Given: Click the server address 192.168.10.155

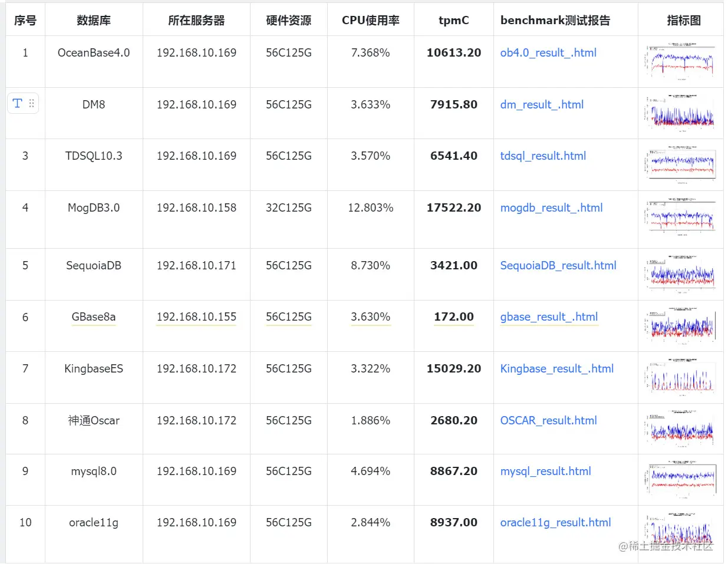Looking at the screenshot, I should [x=196, y=317].
